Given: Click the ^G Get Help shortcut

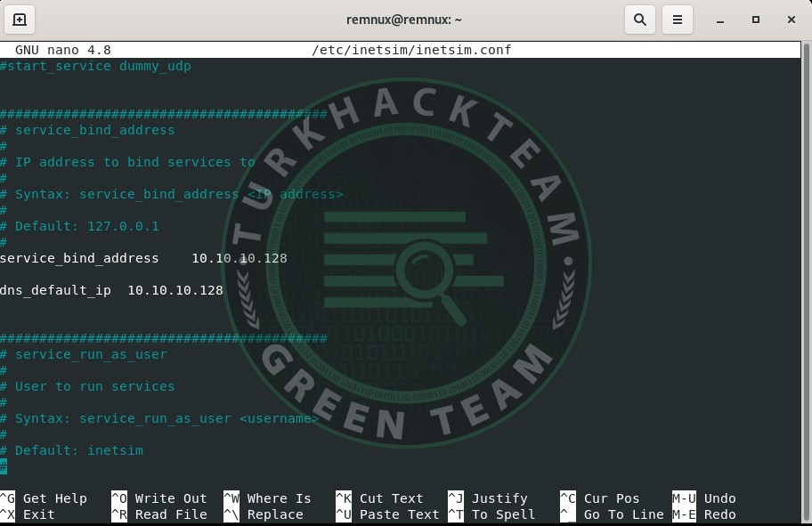Looking at the screenshot, I should pyautogui.click(x=44, y=498).
